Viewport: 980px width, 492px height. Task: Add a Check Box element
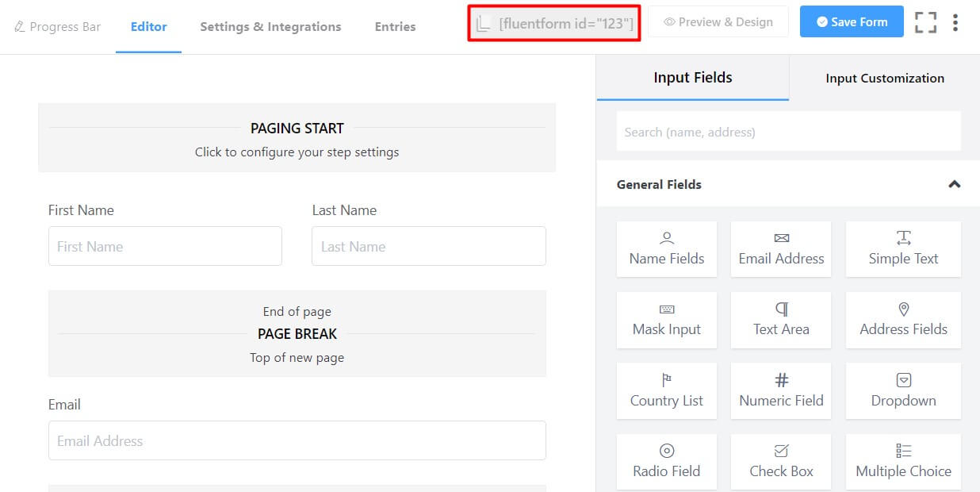pyautogui.click(x=780, y=461)
